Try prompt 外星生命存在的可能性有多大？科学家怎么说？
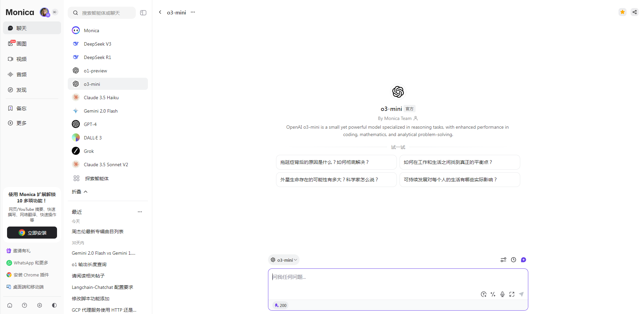This screenshot has width=644, height=314. pos(336,180)
